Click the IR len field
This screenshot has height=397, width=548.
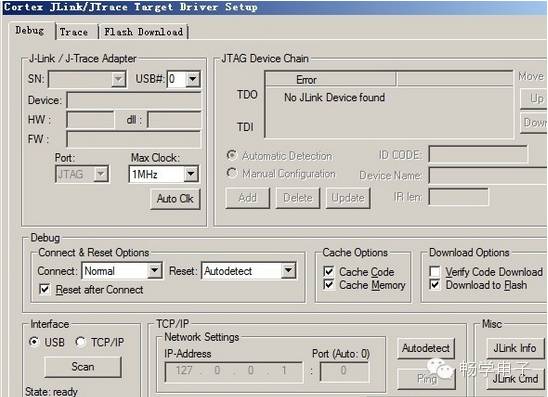coord(459,197)
